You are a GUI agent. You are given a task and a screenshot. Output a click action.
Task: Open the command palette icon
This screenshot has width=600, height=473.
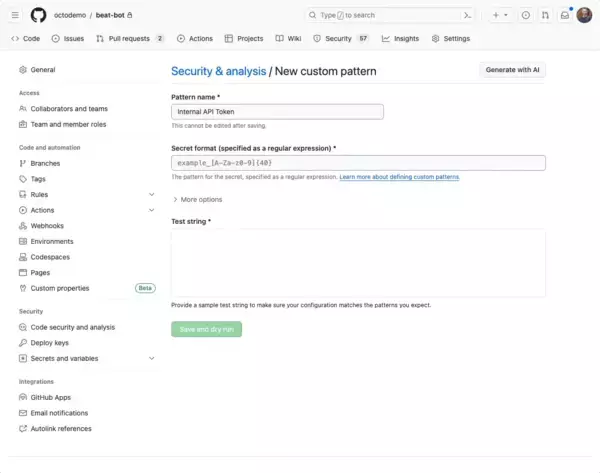click(x=467, y=15)
